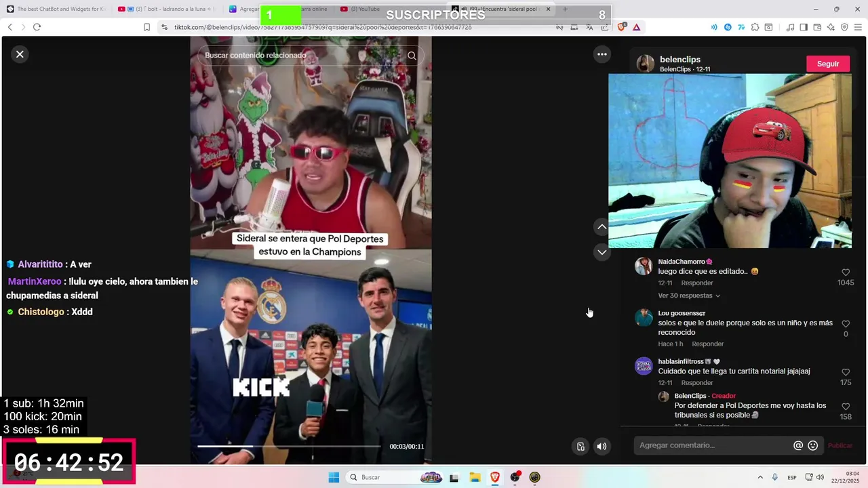
Task: Like Lou goosenss's comment
Action: coord(846,324)
